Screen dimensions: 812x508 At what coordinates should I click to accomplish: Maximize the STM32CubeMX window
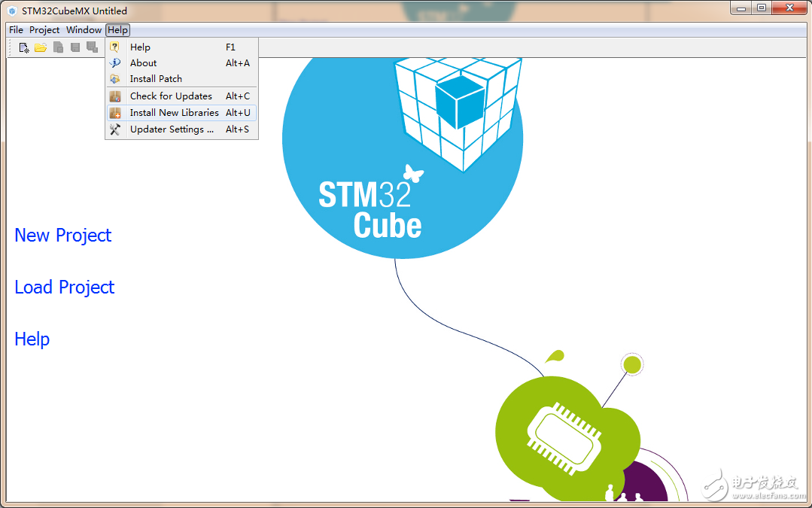[x=762, y=8]
